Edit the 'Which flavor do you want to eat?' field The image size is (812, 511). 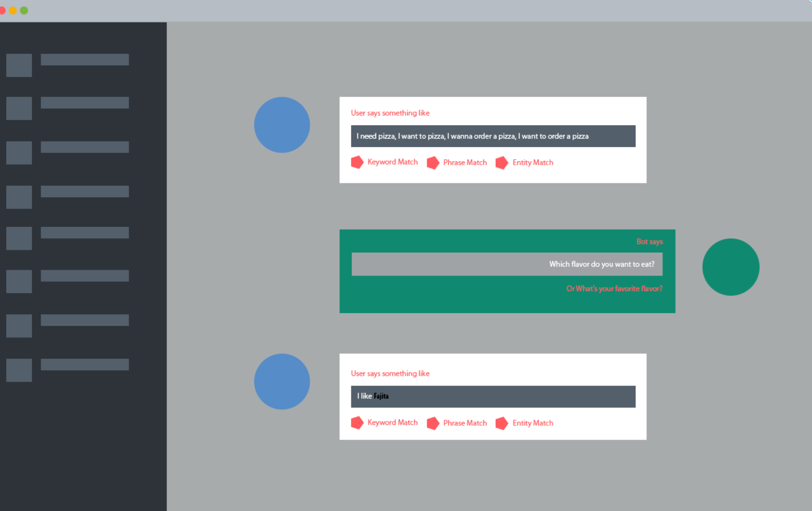(507, 264)
